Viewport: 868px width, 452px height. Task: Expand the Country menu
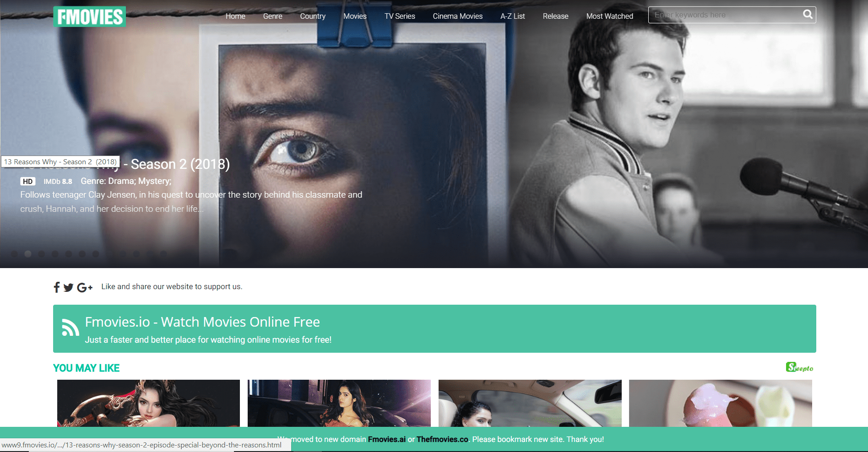(313, 16)
